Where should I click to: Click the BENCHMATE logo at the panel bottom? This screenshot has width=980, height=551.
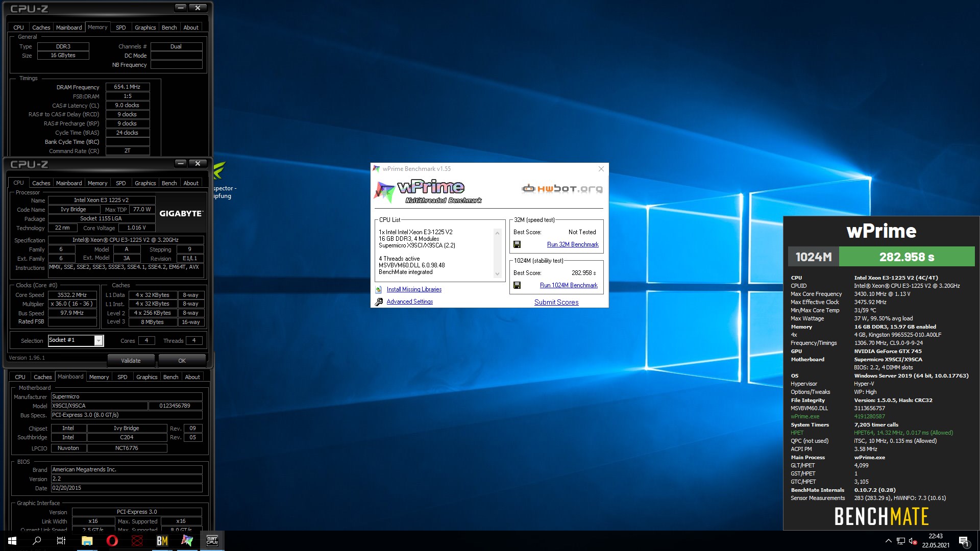pos(881,516)
